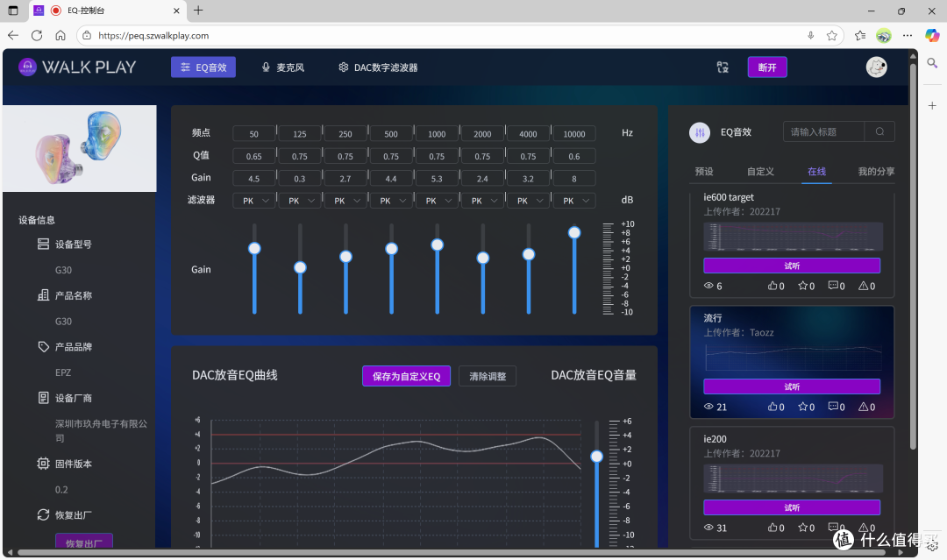
Task: Click the WALK PLAY logo icon
Action: [27, 67]
